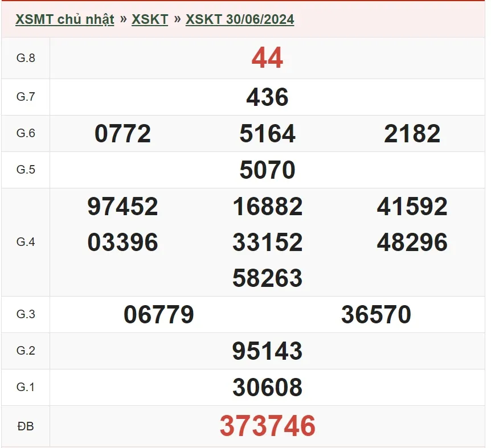This screenshot has width=491, height=448.
Task: Select G.4 number 58263
Action: point(267,278)
